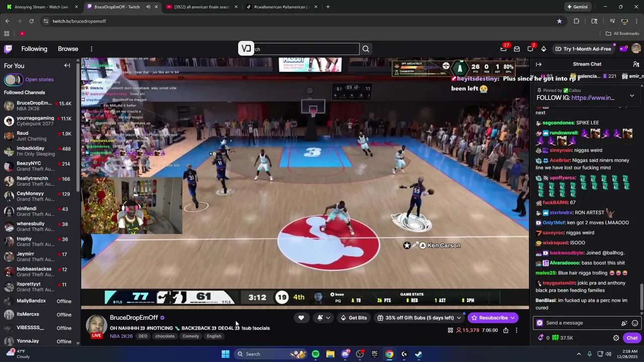The image size is (644, 362).
Task: Click sidebar scroll down arrow
Action: [x=77, y=343]
